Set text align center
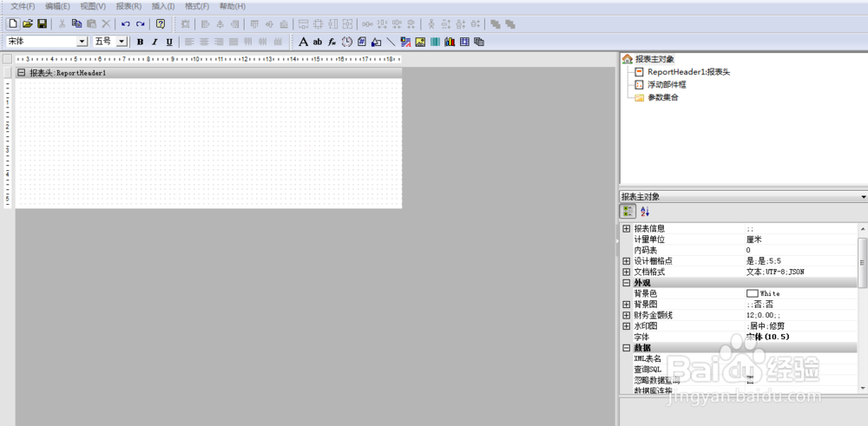 pyautogui.click(x=204, y=42)
